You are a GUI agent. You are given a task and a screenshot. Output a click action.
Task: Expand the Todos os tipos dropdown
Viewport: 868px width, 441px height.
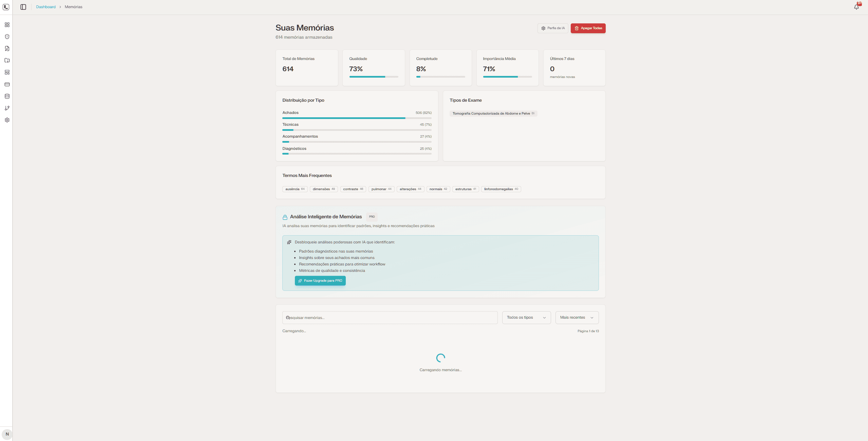coord(526,318)
